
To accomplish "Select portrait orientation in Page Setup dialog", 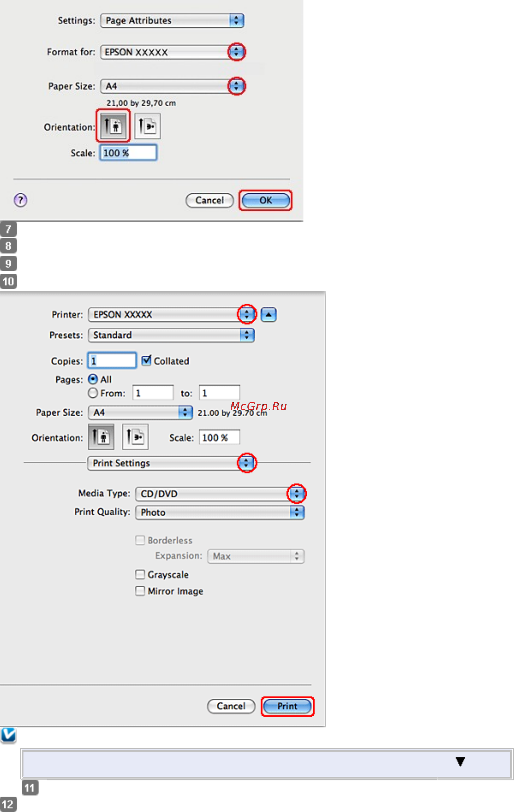I will pos(113,126).
